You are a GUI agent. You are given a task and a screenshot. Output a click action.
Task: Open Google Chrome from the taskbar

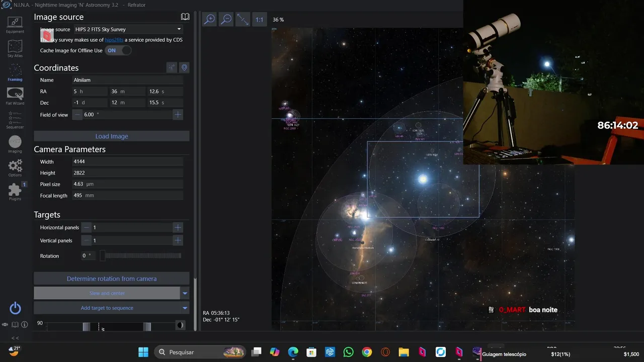[367, 352]
